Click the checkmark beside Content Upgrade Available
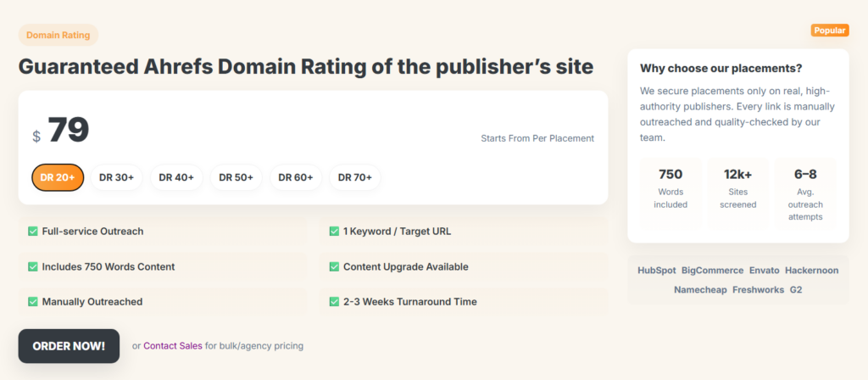868x380 pixels. 334,266
